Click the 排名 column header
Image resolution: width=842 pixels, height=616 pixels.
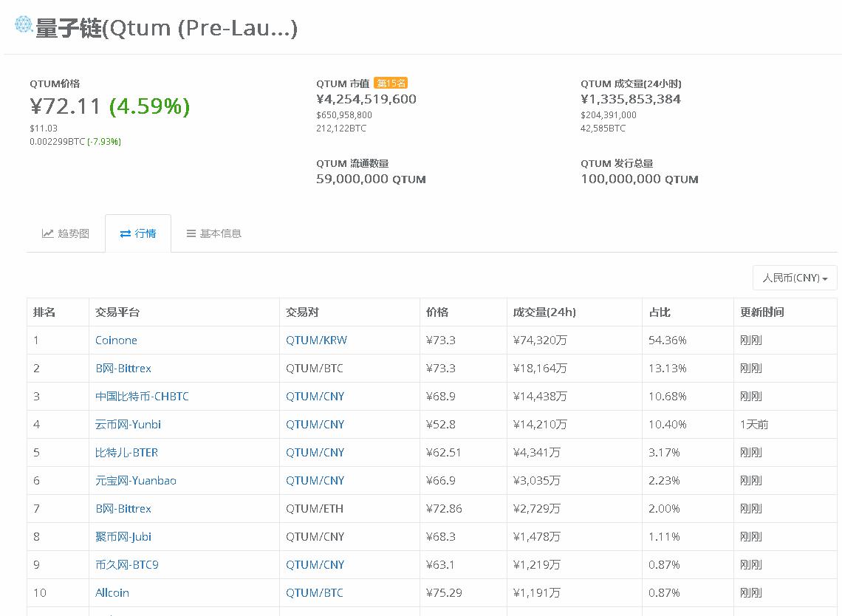[44, 312]
